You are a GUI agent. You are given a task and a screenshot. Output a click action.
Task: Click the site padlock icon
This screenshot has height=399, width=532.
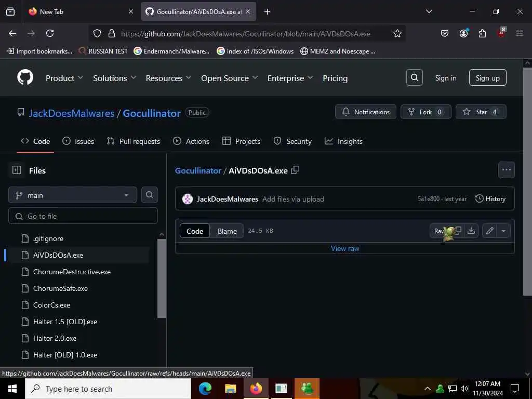(x=111, y=33)
